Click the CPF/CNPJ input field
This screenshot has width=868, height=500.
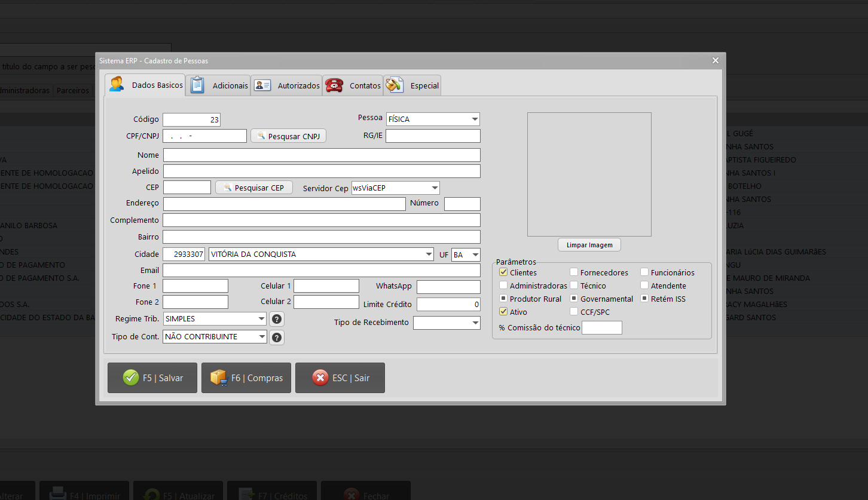pos(204,136)
